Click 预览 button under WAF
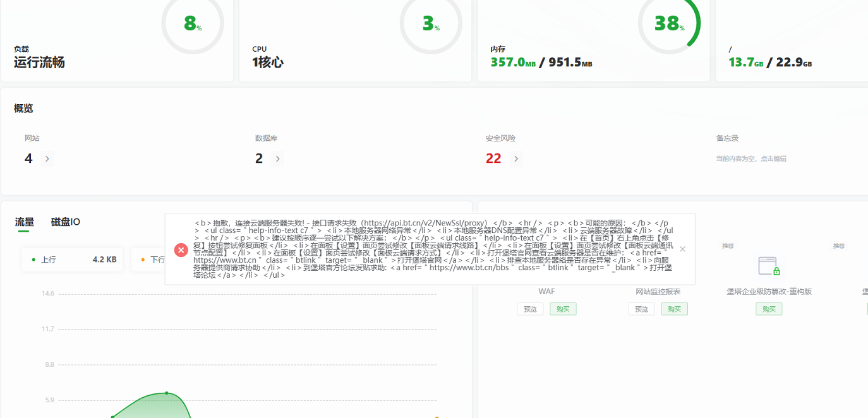This screenshot has height=418, width=868. click(x=529, y=309)
